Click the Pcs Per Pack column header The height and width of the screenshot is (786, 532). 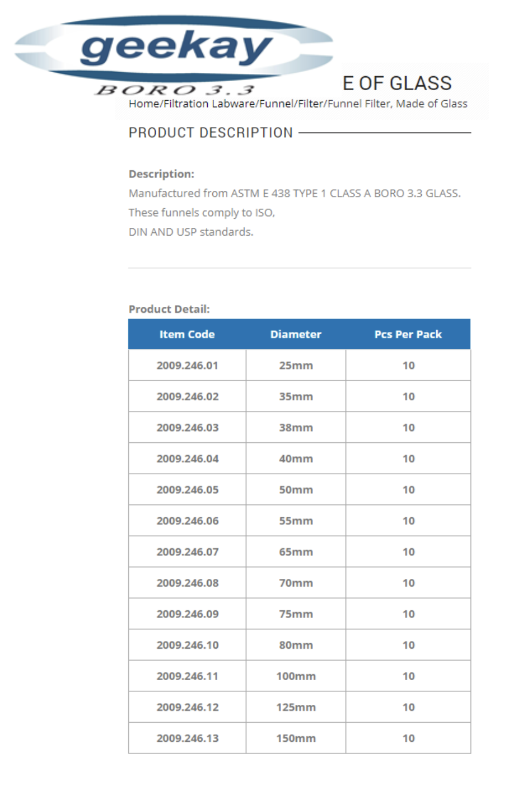coord(408,334)
